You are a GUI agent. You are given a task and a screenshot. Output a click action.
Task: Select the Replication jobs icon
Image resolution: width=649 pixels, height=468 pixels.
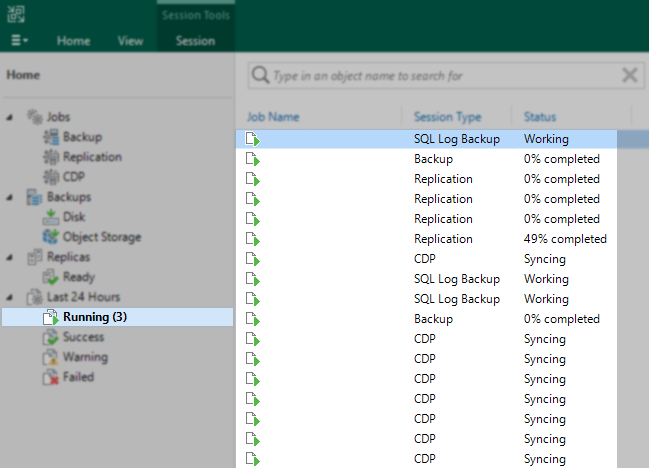coord(51,157)
